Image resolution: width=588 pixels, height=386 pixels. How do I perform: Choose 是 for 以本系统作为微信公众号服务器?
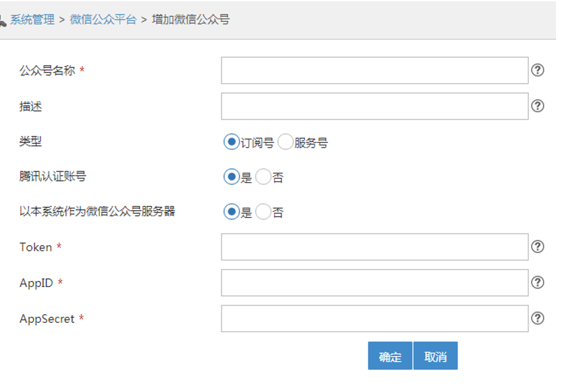(231, 212)
